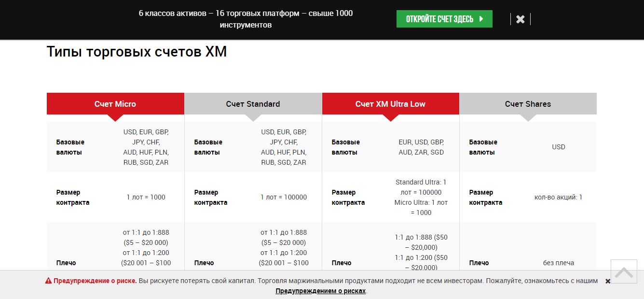Click the red warning triangle icon
This screenshot has height=299, width=644.
point(48,281)
